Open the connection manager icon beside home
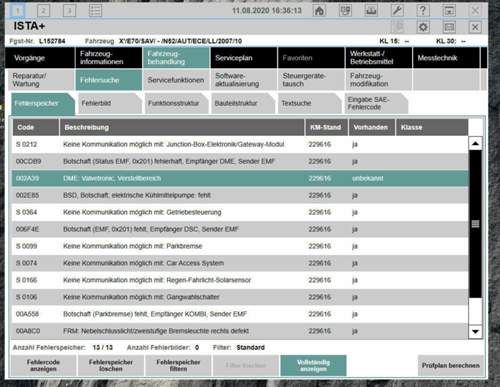 [x=345, y=10]
